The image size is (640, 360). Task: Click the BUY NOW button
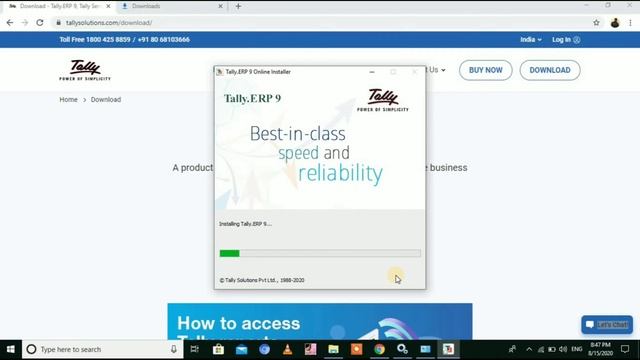coord(485,70)
